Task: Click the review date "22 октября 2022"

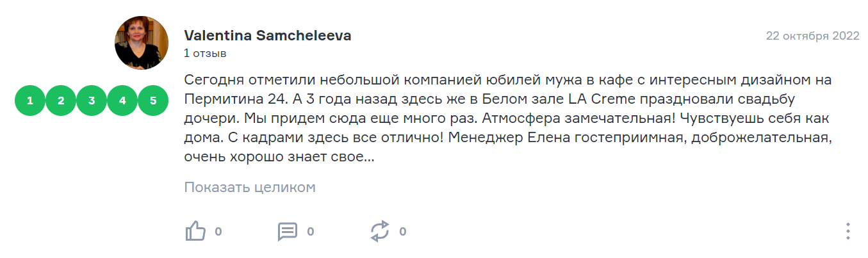Action: point(812,36)
